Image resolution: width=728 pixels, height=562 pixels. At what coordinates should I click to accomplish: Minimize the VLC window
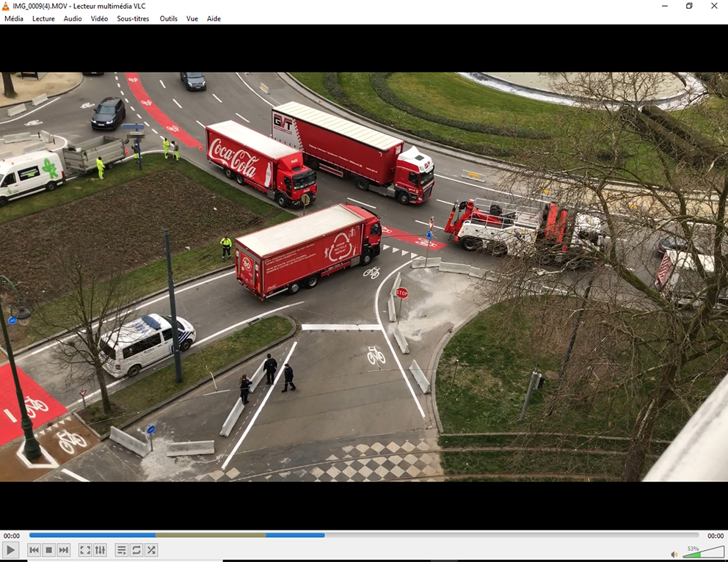[665, 6]
